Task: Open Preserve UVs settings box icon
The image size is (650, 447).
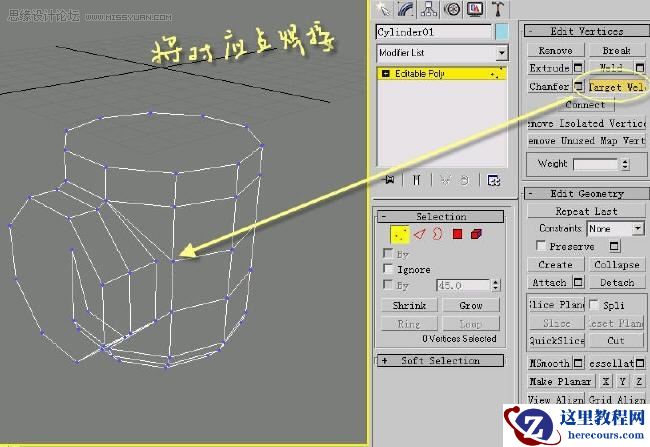Action: coord(614,246)
